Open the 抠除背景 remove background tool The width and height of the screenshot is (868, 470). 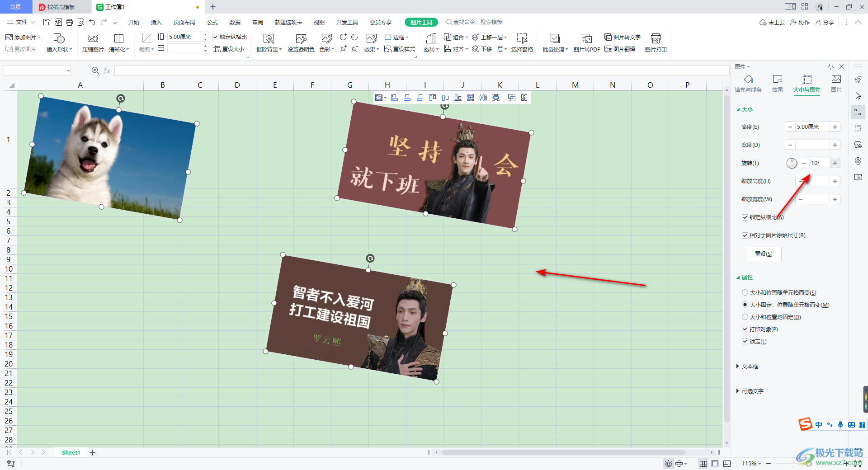click(269, 43)
